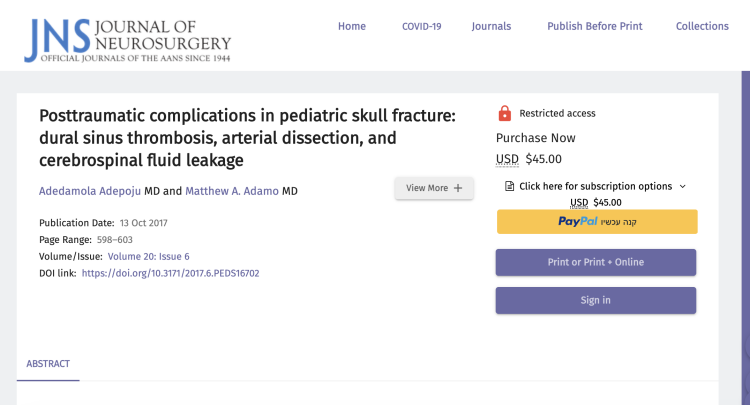
Task: Go to the COVID-19 menu item
Action: 421,26
